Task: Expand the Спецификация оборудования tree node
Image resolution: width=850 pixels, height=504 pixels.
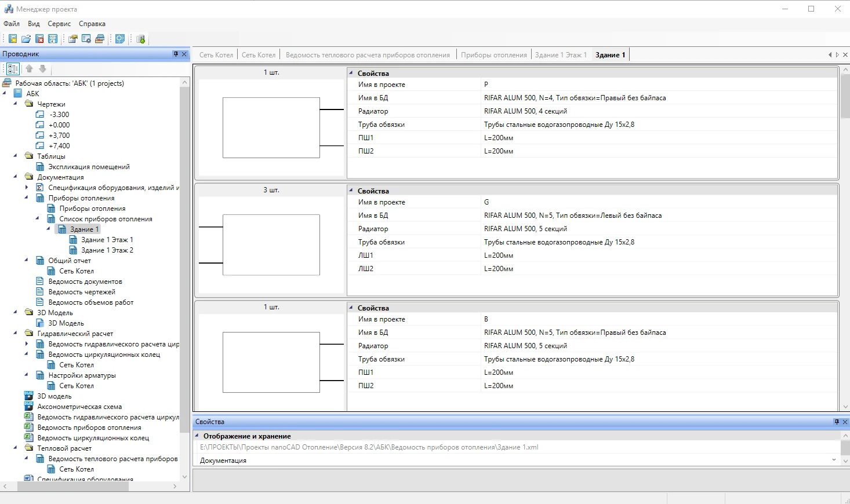Action: tap(27, 188)
